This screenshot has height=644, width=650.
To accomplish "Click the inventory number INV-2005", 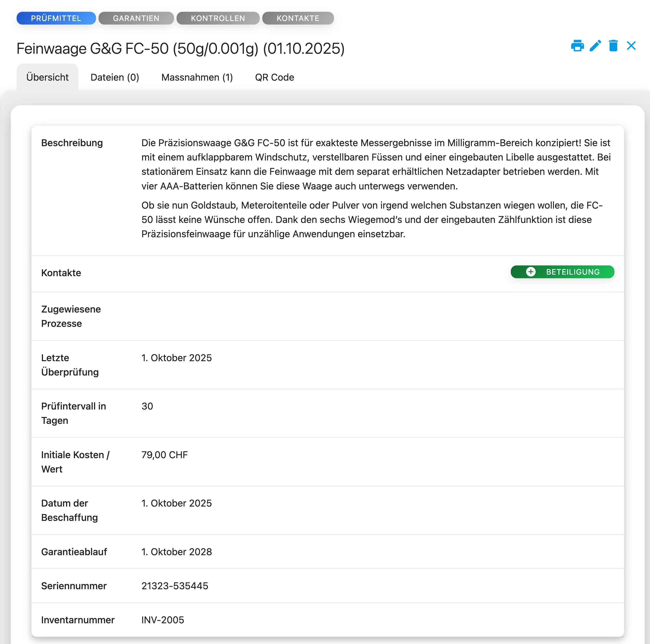I will (162, 620).
